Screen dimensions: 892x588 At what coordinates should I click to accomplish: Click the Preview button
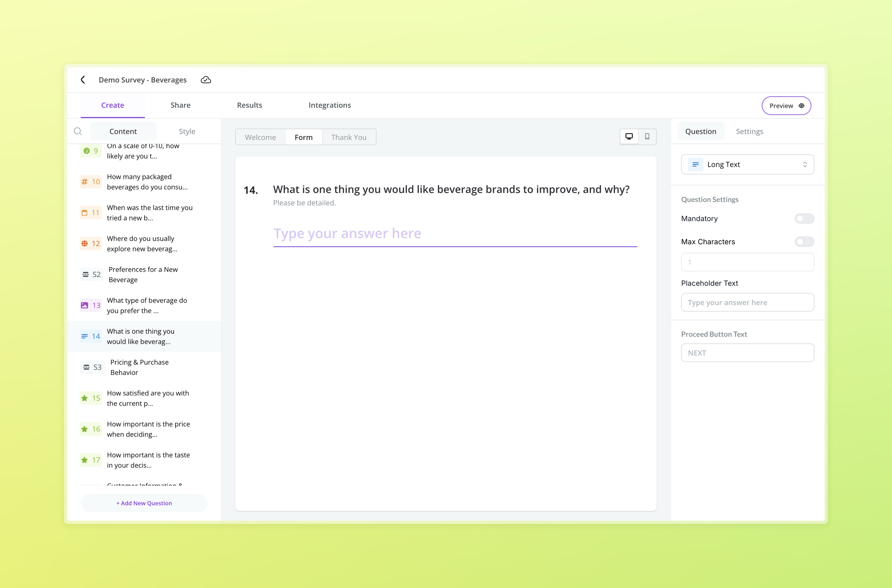click(786, 106)
